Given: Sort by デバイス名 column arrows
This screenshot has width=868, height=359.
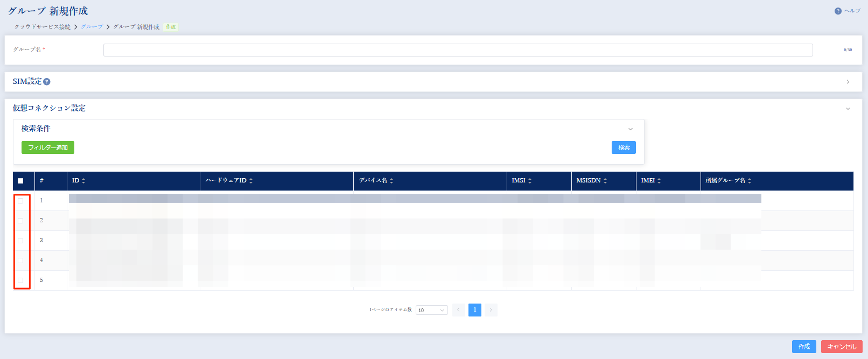Looking at the screenshot, I should pyautogui.click(x=391, y=181).
